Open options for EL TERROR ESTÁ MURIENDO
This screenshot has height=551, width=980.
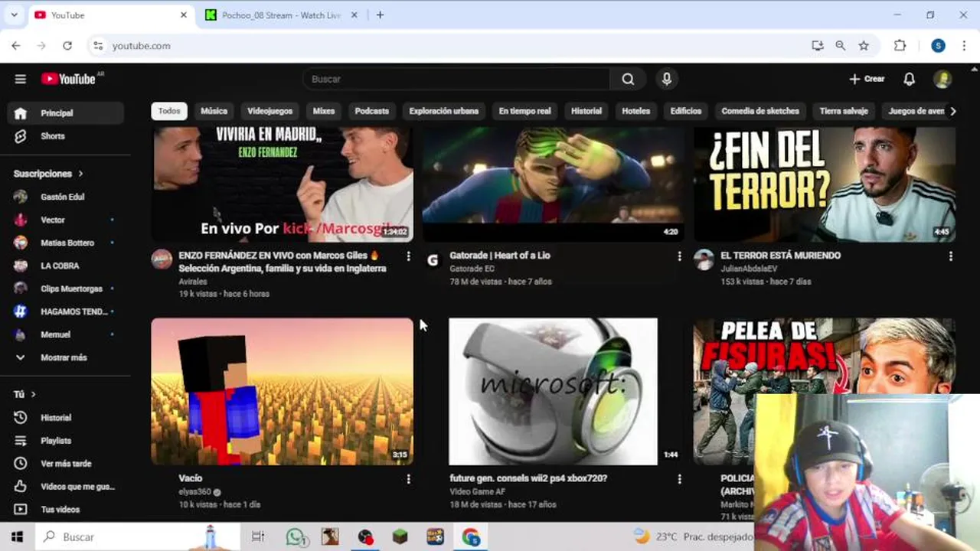point(950,256)
